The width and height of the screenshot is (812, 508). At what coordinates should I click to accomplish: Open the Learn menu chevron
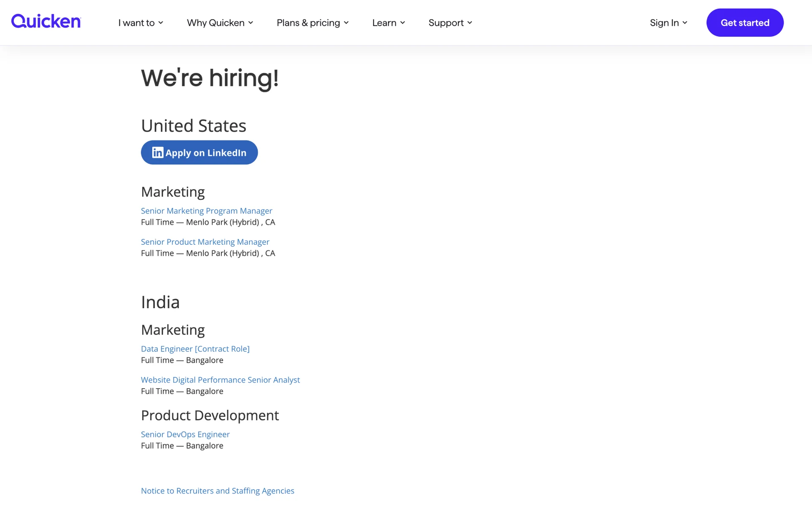tap(403, 23)
